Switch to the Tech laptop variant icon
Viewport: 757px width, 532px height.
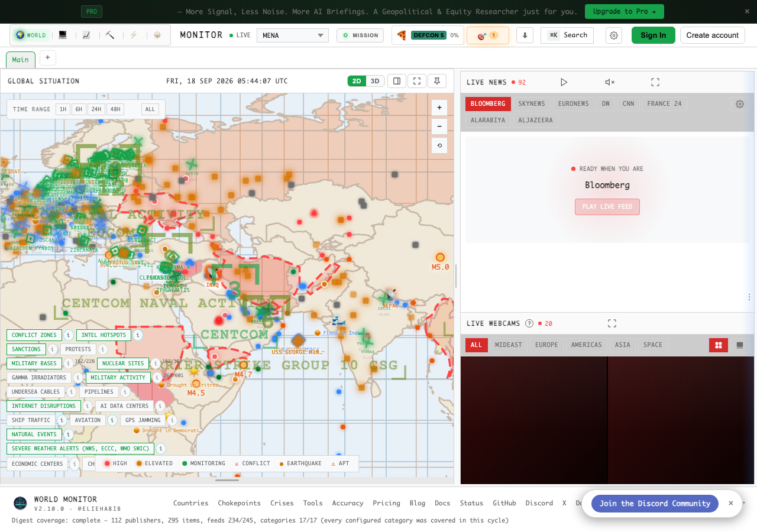coord(63,35)
